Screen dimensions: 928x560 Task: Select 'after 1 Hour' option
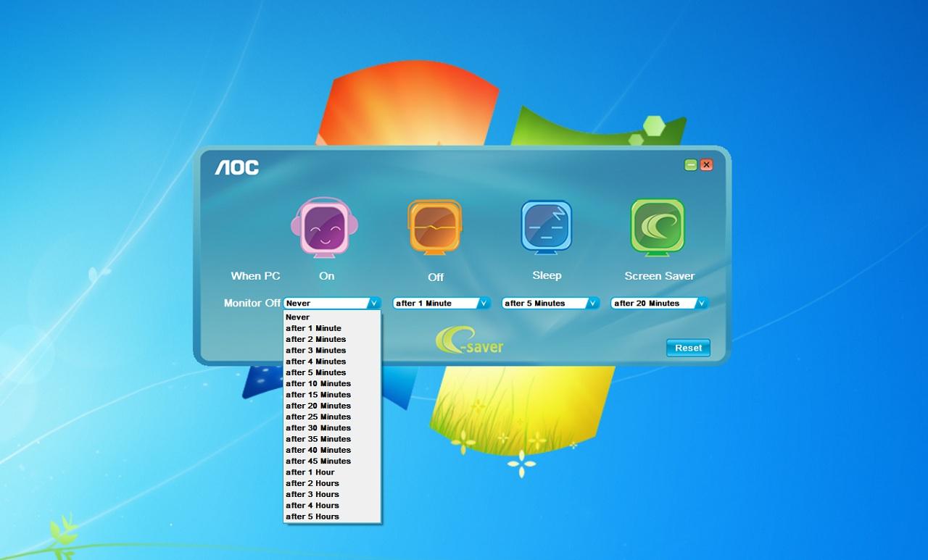pyautogui.click(x=332, y=472)
